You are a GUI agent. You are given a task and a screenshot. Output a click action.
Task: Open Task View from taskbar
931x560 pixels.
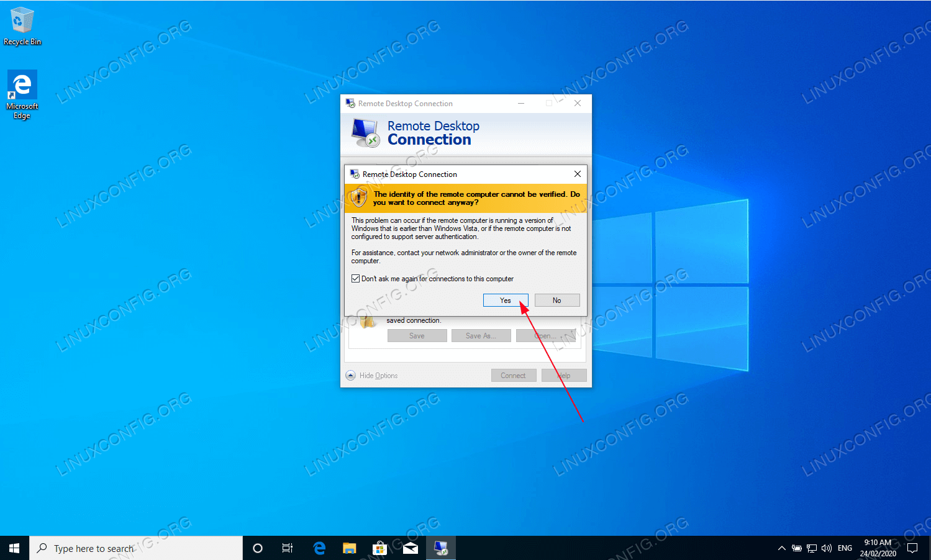pyautogui.click(x=288, y=548)
